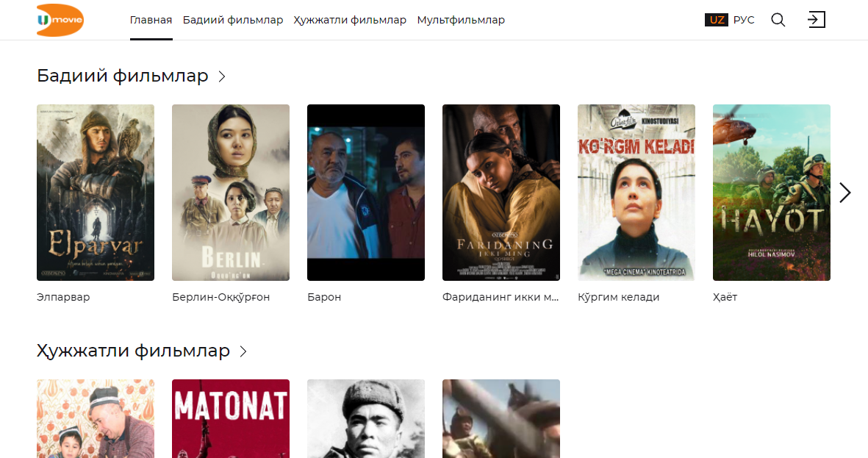Open the Faridaning movie poster
Viewport: 868px width, 458px height.
(501, 192)
